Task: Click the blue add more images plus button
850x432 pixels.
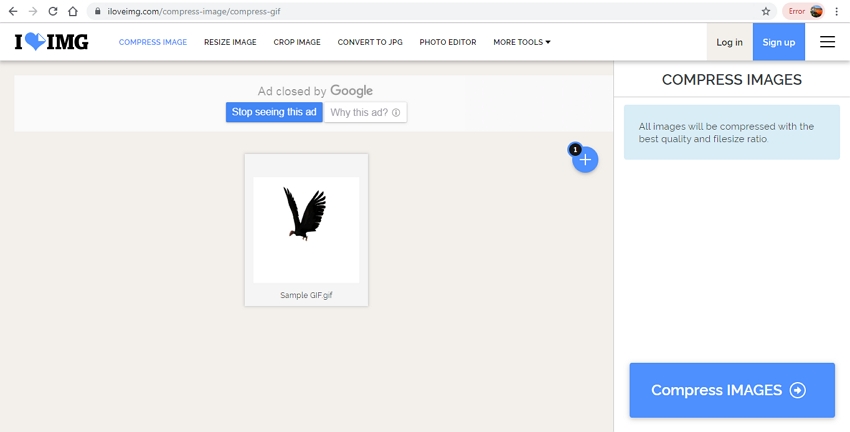Action: point(585,160)
